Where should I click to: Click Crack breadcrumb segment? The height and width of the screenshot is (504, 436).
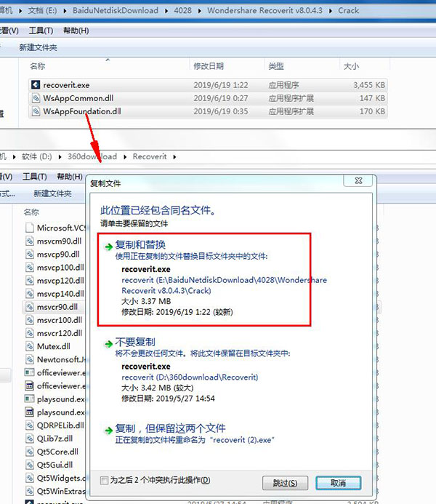click(x=348, y=11)
